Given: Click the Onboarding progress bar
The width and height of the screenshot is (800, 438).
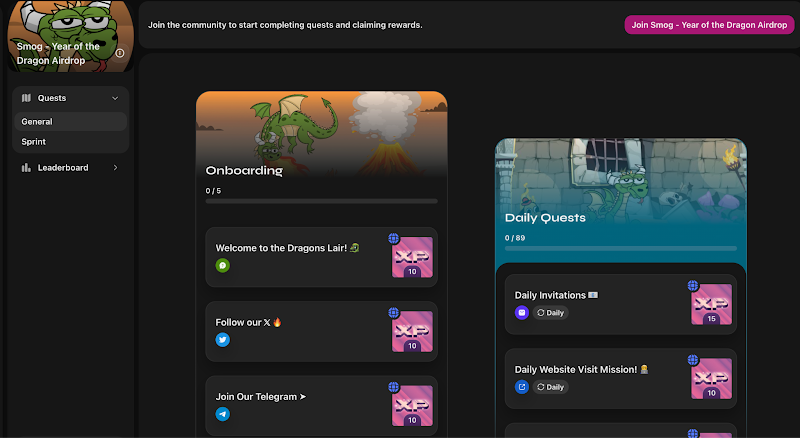Looking at the screenshot, I should (x=321, y=201).
